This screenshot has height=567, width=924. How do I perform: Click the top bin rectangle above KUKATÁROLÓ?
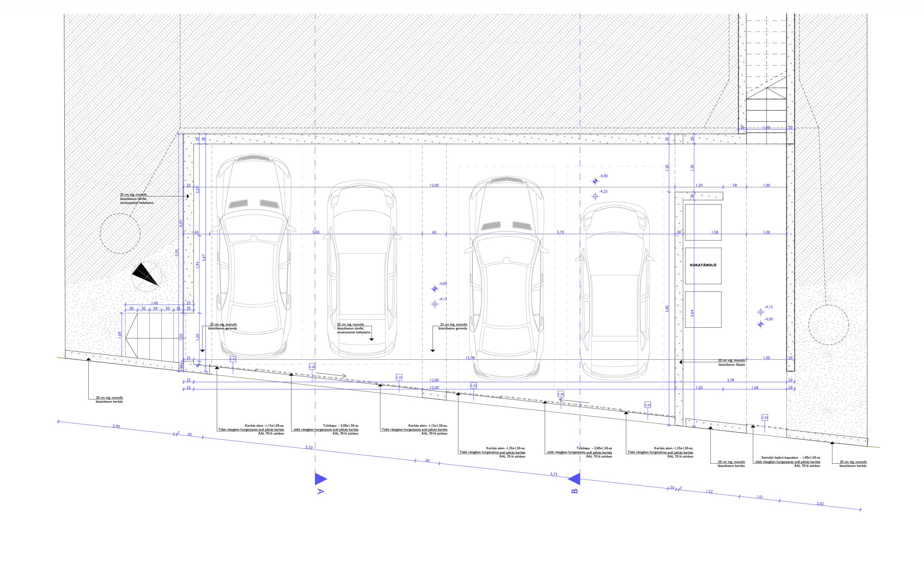703,222
